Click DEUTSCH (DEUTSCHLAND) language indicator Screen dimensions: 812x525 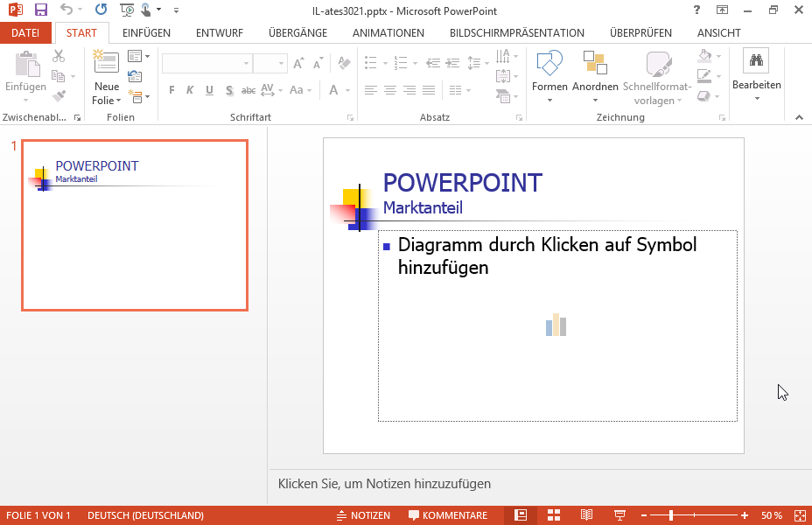pyautogui.click(x=145, y=515)
